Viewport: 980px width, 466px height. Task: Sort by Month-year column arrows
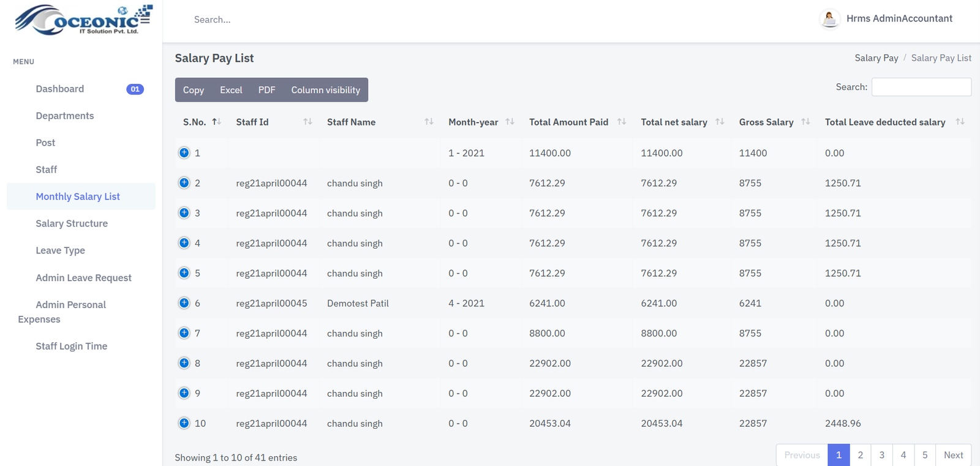(x=510, y=122)
